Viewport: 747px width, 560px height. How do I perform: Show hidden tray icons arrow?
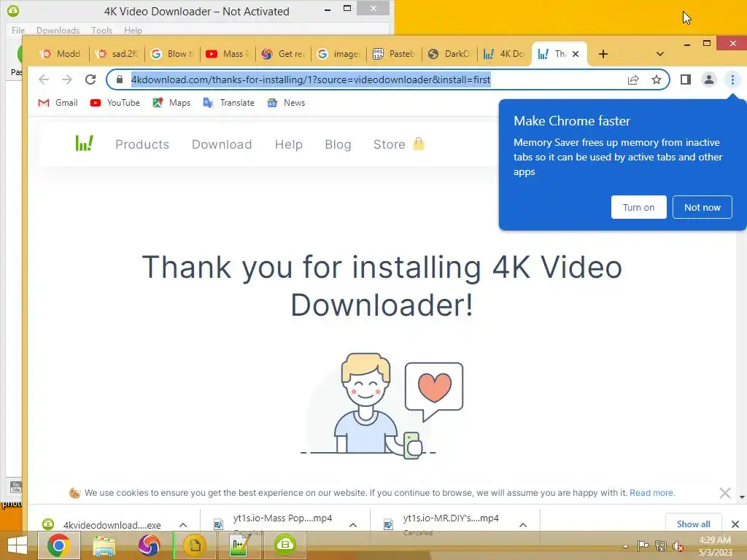pyautogui.click(x=625, y=546)
